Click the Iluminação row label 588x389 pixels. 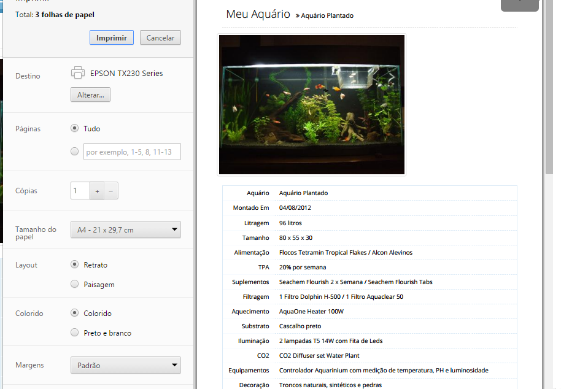[253, 341]
